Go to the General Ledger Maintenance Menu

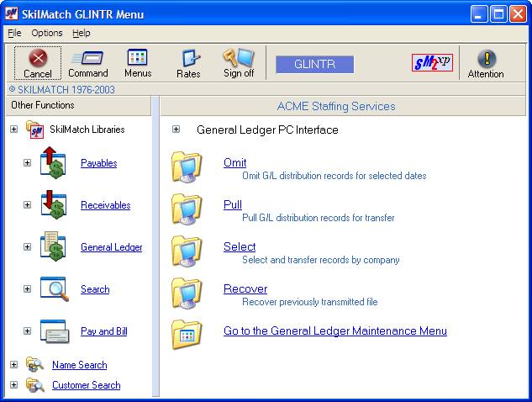335,331
